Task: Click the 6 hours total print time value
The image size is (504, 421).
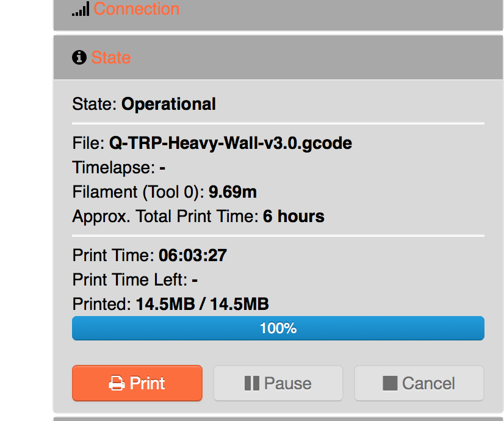Action: (293, 217)
